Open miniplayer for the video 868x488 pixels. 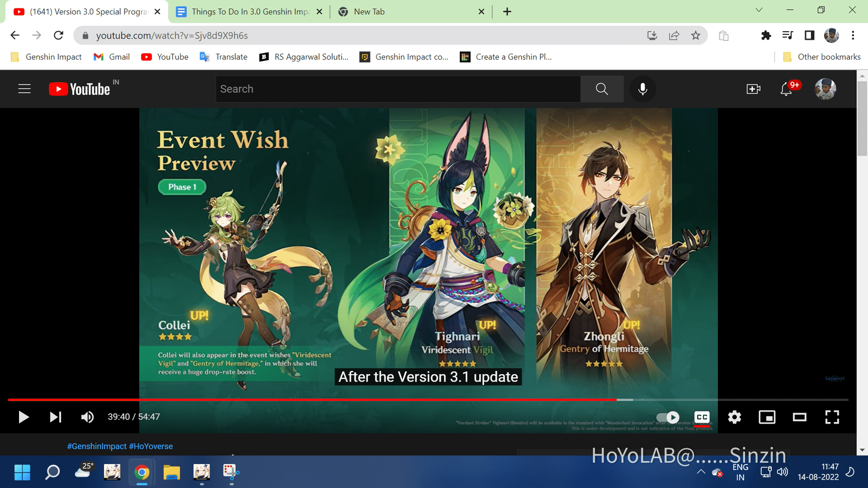point(767,417)
